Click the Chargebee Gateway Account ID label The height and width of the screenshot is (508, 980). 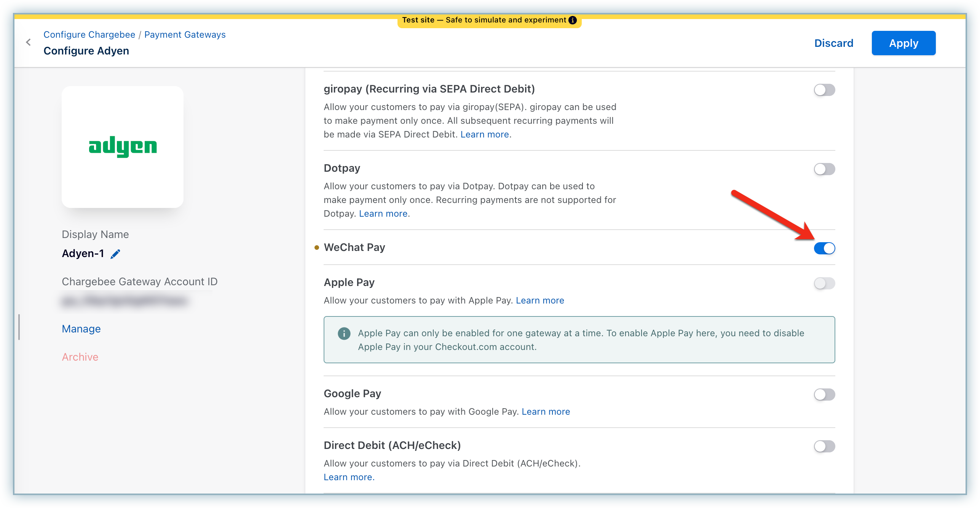coord(140,281)
